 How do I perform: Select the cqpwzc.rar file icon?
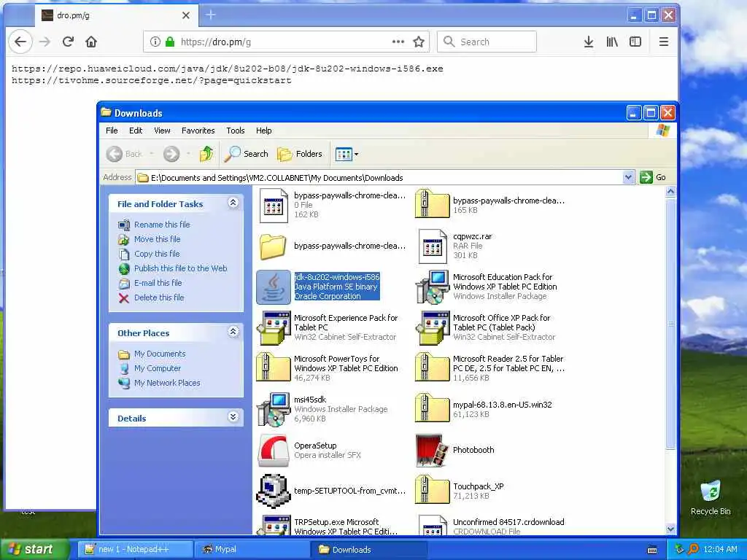coord(433,246)
